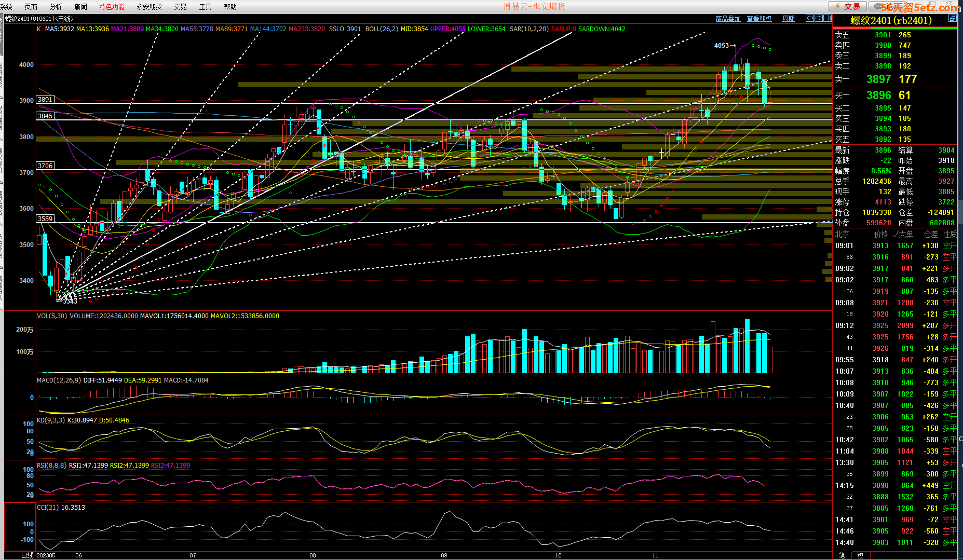
Task: Open the 交易 menu in menu bar
Action: click(x=181, y=7)
